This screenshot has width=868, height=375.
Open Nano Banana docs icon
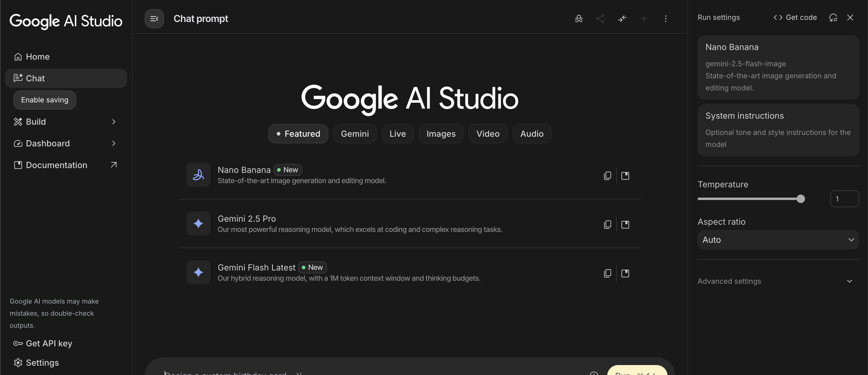[625, 176]
